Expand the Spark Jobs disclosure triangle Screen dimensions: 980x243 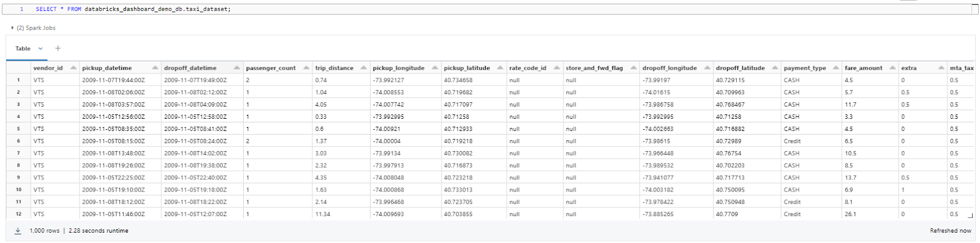coord(13,28)
